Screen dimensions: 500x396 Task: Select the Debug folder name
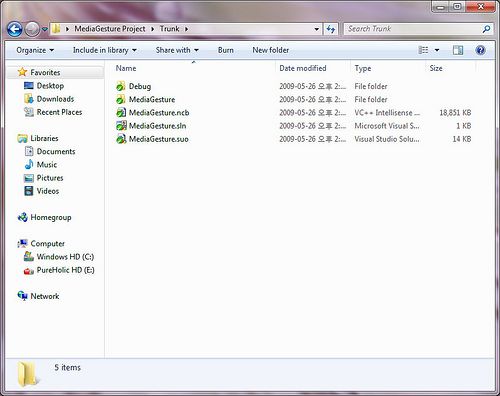coord(140,86)
